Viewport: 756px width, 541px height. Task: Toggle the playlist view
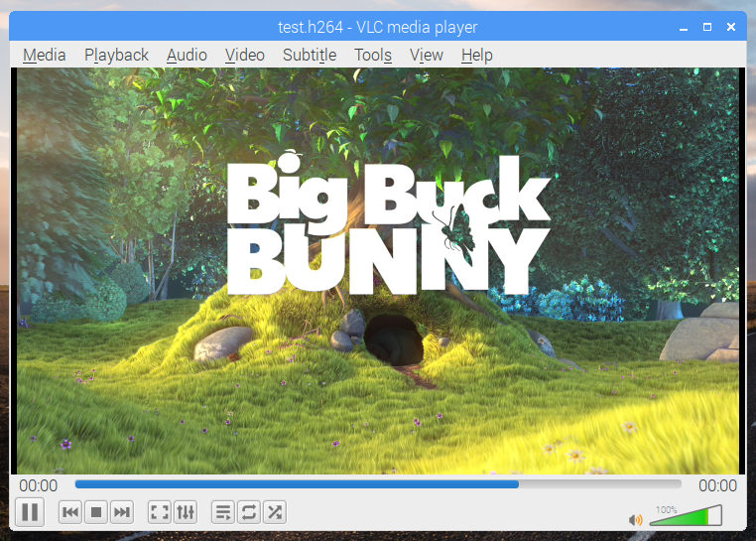coord(223,512)
